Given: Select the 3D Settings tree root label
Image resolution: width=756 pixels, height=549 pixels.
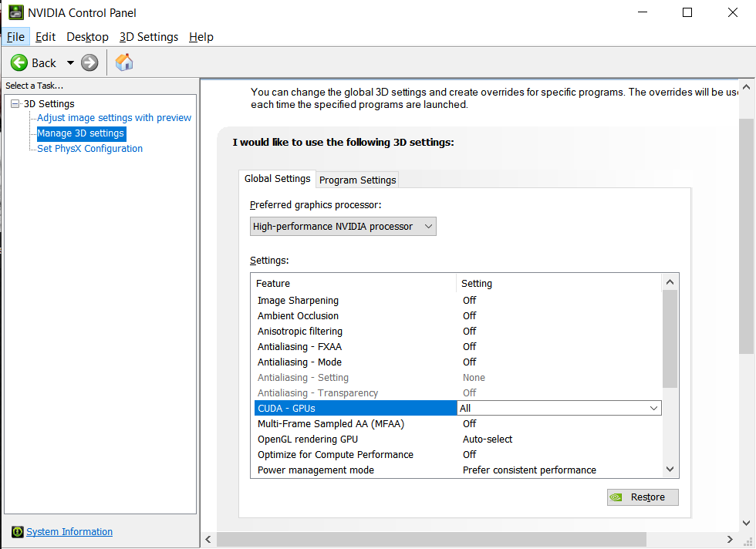Looking at the screenshot, I should tap(49, 103).
